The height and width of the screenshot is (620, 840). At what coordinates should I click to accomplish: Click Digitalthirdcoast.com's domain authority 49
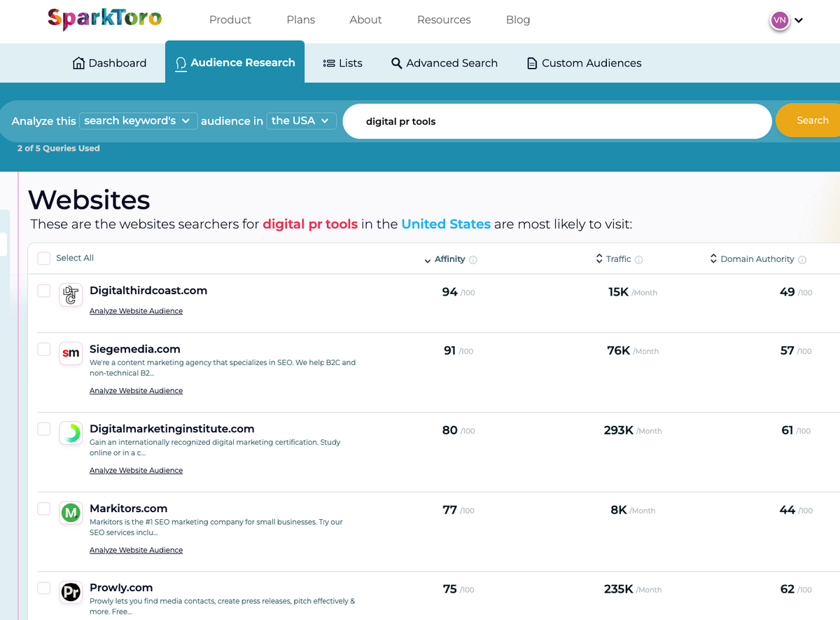point(787,292)
